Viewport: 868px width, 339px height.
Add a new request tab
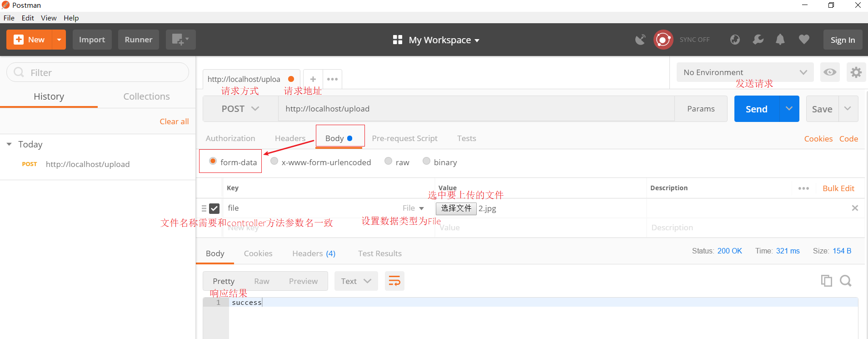[313, 79]
